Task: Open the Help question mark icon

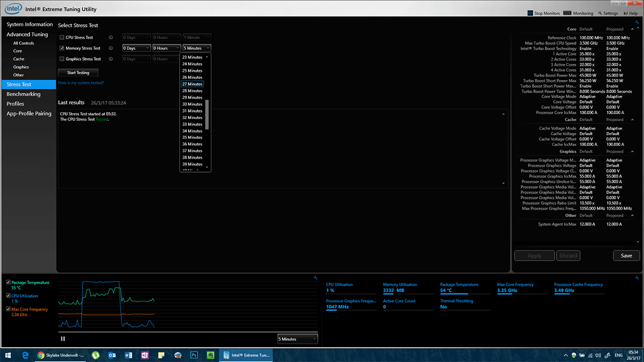Action: 625,13
